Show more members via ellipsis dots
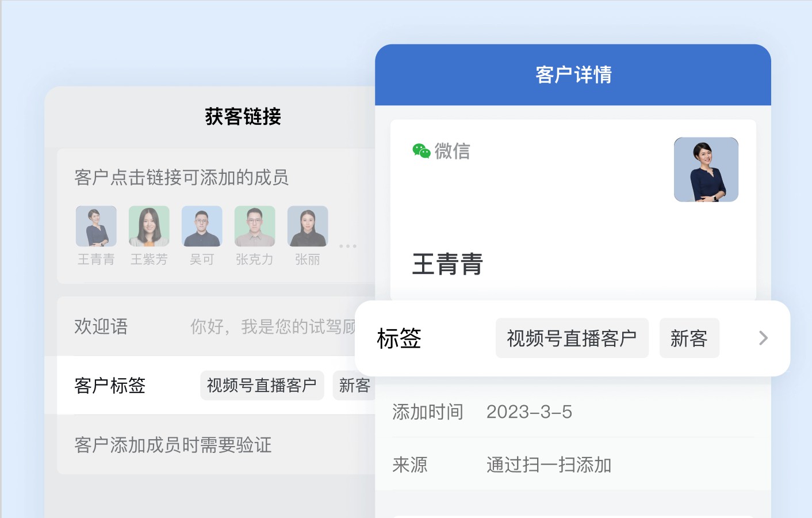 (348, 246)
